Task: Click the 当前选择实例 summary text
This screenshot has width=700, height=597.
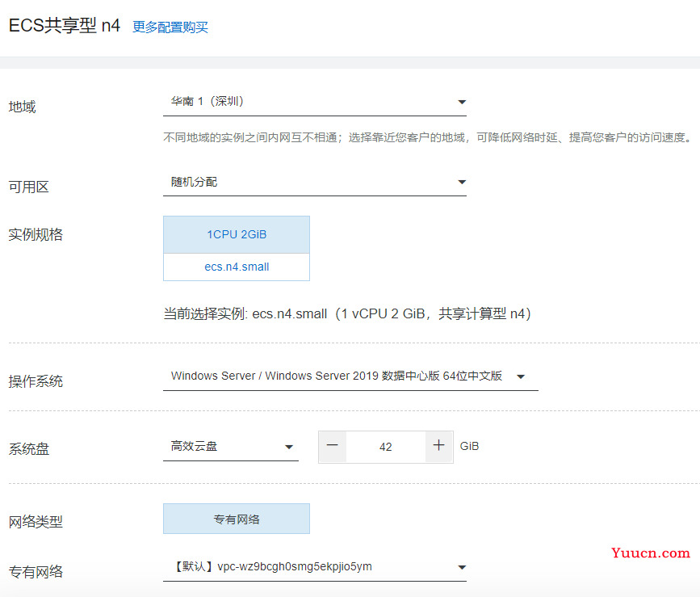Action: [x=347, y=313]
